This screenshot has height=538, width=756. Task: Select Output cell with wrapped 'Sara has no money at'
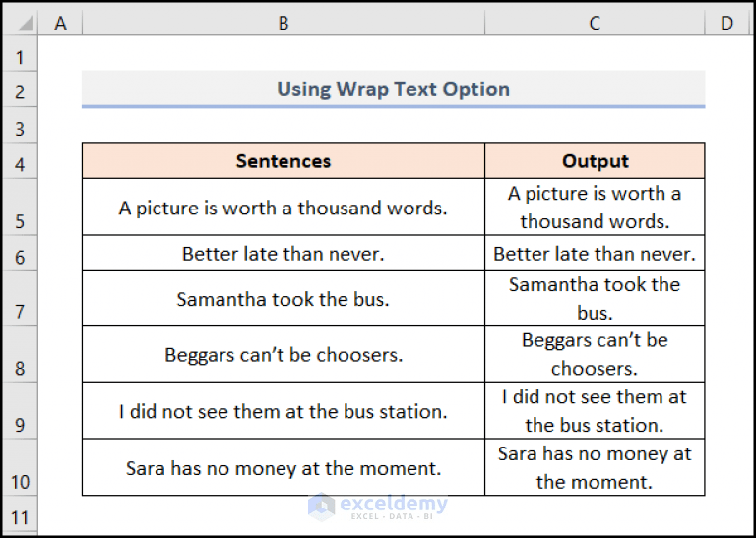coord(595,467)
